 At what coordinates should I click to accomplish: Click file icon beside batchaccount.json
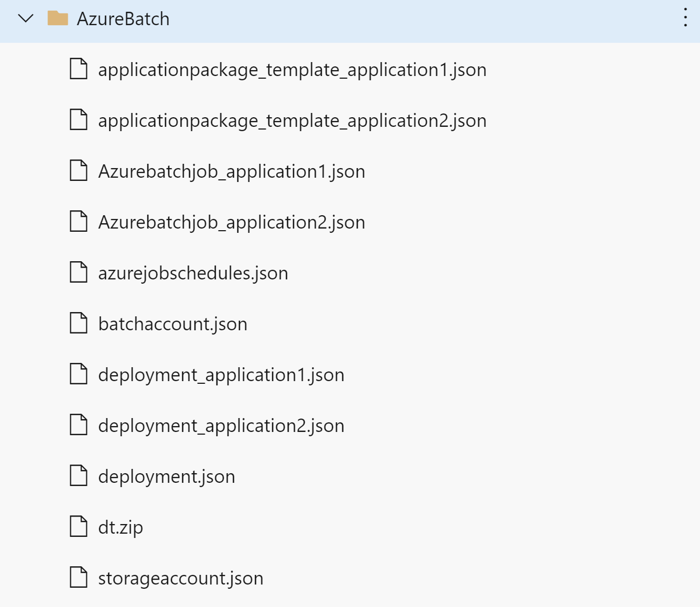pos(79,323)
